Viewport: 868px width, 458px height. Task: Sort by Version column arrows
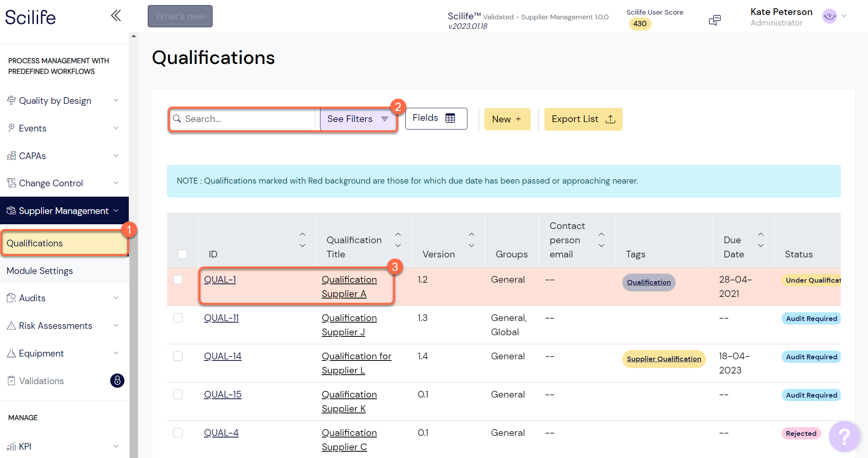471,240
